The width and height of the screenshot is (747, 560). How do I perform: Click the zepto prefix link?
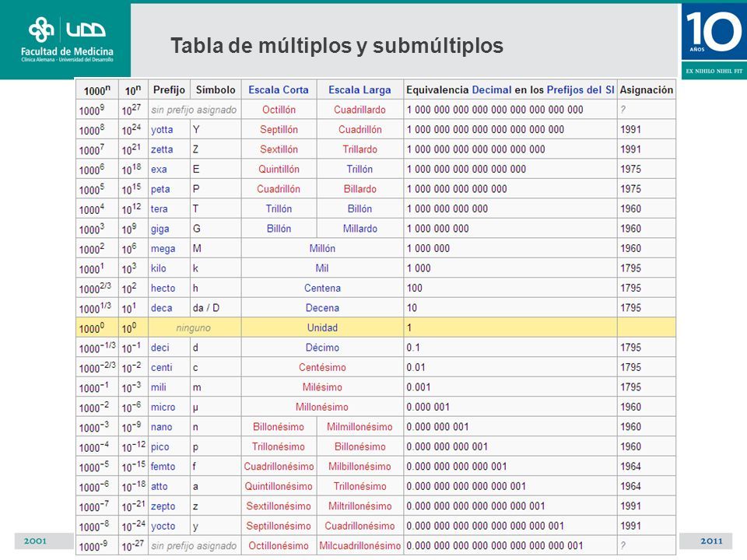(x=163, y=506)
